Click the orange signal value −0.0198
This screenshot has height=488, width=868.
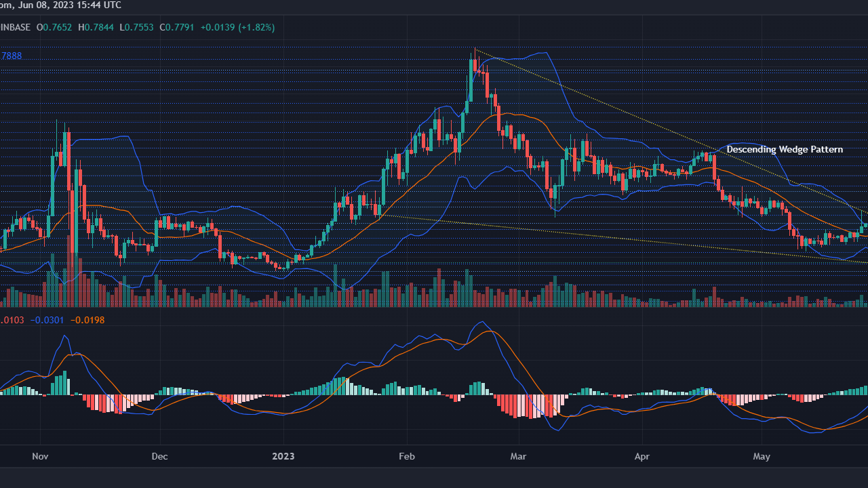(87, 319)
